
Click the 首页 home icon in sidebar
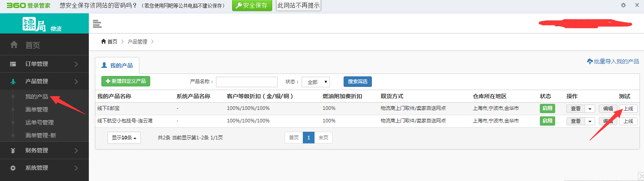14,45
